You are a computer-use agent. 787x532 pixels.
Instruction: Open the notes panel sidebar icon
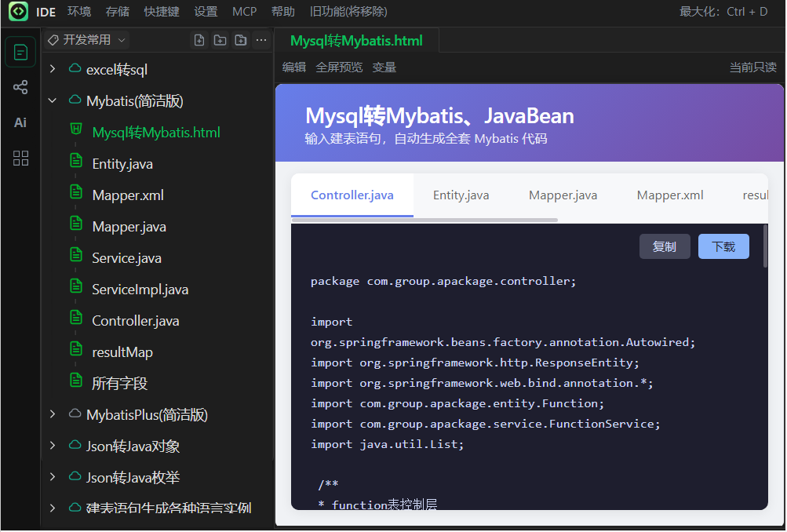coord(20,53)
